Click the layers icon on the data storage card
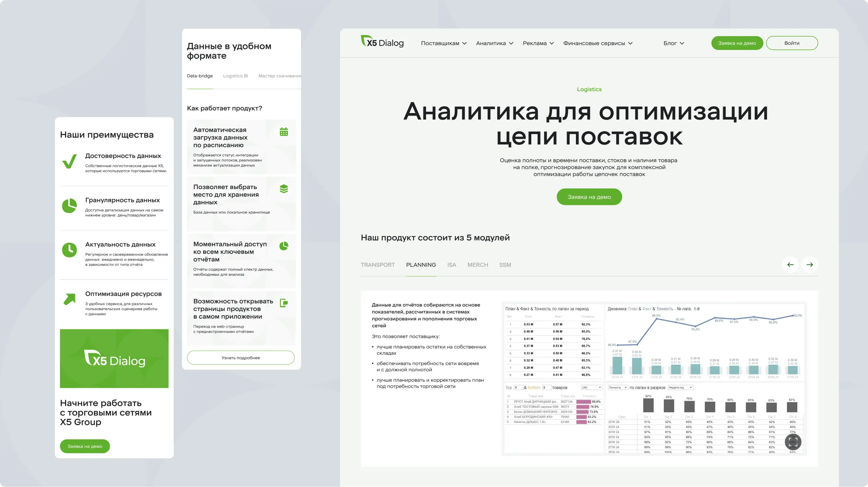 coord(284,189)
